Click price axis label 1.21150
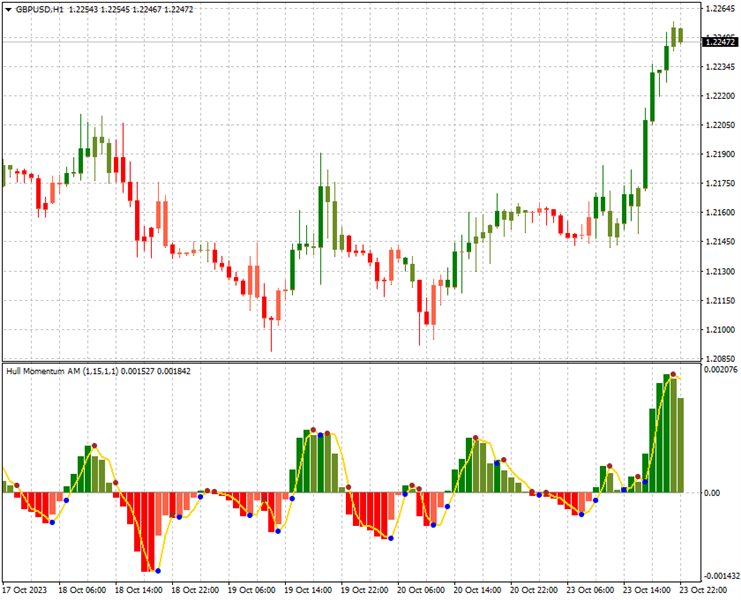The width and height of the screenshot is (741, 600). coord(720,300)
